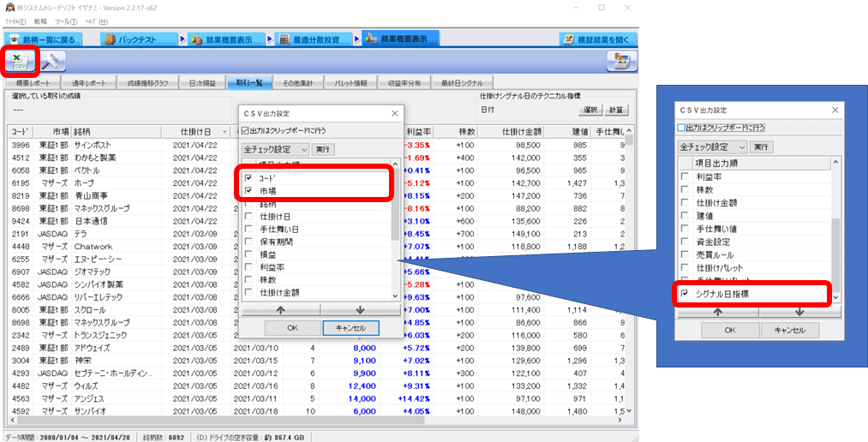868x442 pixels.
Task: Check 建値 checkbox in right dialog
Action: pos(685,216)
